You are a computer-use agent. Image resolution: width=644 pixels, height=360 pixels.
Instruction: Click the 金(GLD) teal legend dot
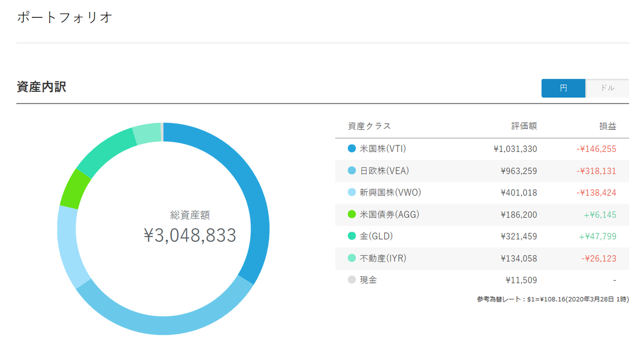coord(352,236)
